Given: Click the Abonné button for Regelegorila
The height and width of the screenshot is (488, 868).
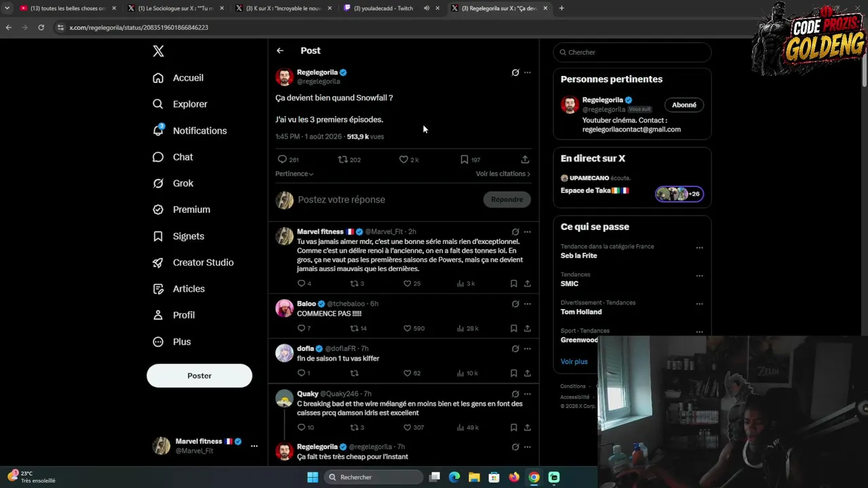Looking at the screenshot, I should tap(684, 105).
